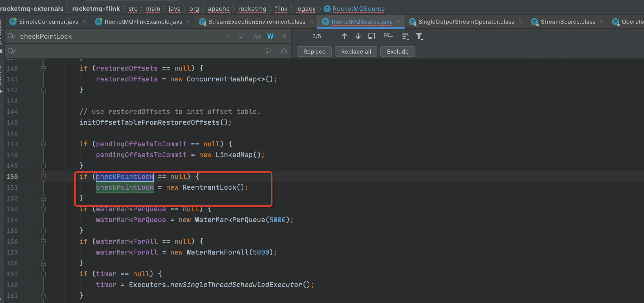This screenshot has height=303, width=644.
Task: Enable the Regex (.*) search option
Action: click(284, 36)
